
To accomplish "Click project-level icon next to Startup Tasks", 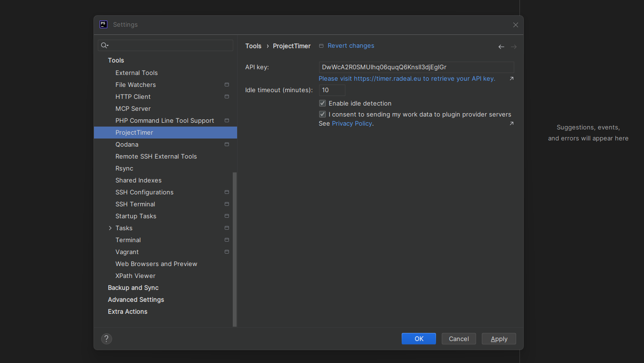I will click(227, 216).
